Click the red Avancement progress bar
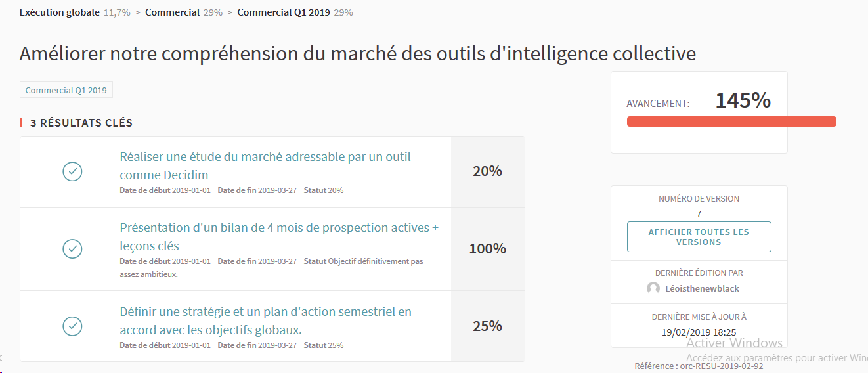This screenshot has width=868, height=373. (x=731, y=121)
